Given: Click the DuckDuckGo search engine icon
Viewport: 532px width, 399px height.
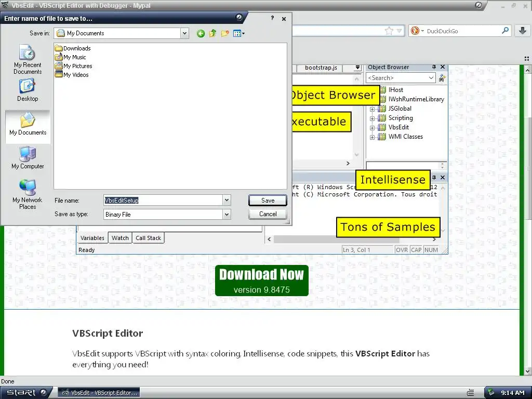Looking at the screenshot, I should (415, 31).
